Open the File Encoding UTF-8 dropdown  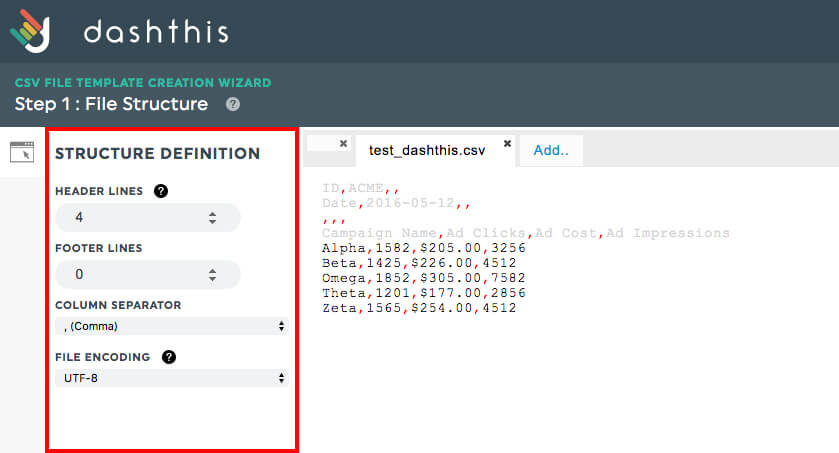point(172,378)
